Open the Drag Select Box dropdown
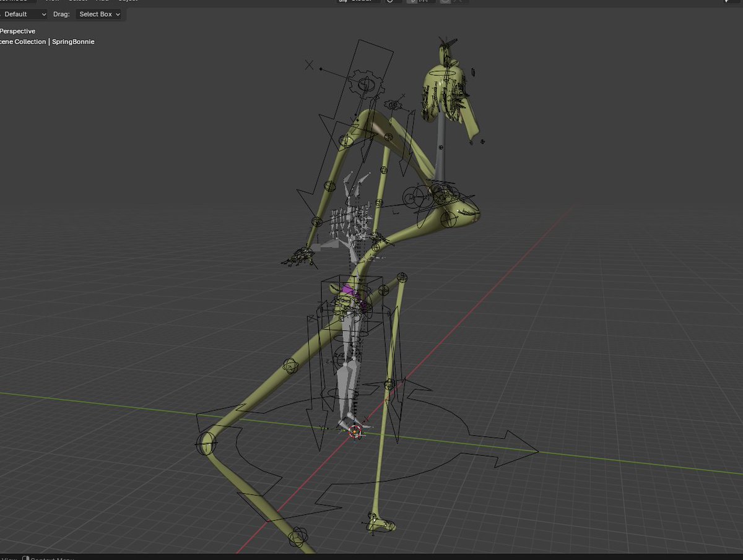 click(x=99, y=14)
